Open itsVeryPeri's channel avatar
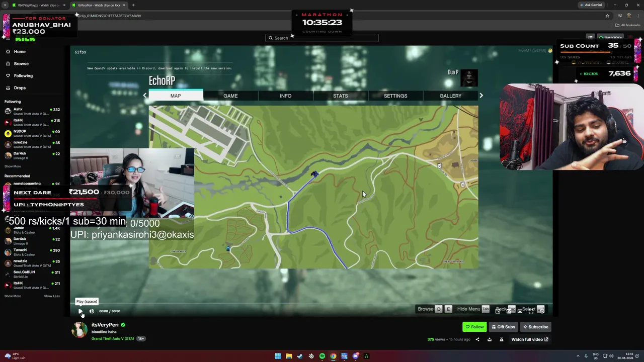644x362 pixels. (x=79, y=330)
